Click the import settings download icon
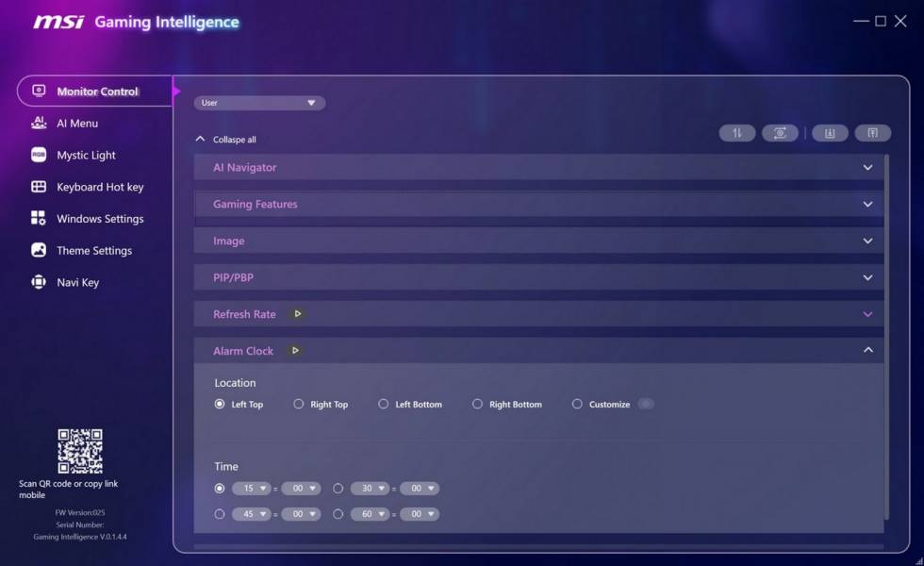 830,133
